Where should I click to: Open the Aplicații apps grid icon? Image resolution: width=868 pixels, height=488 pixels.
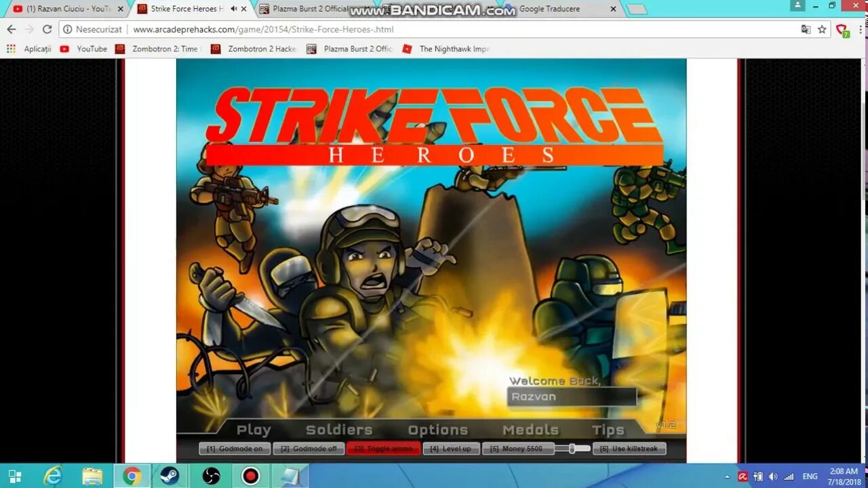(11, 49)
